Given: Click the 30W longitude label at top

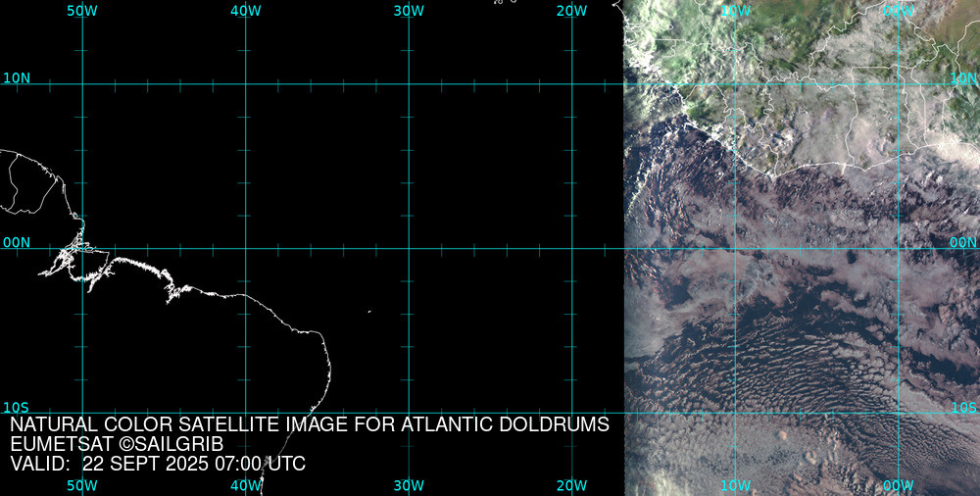Looking at the screenshot, I should click(x=408, y=11).
